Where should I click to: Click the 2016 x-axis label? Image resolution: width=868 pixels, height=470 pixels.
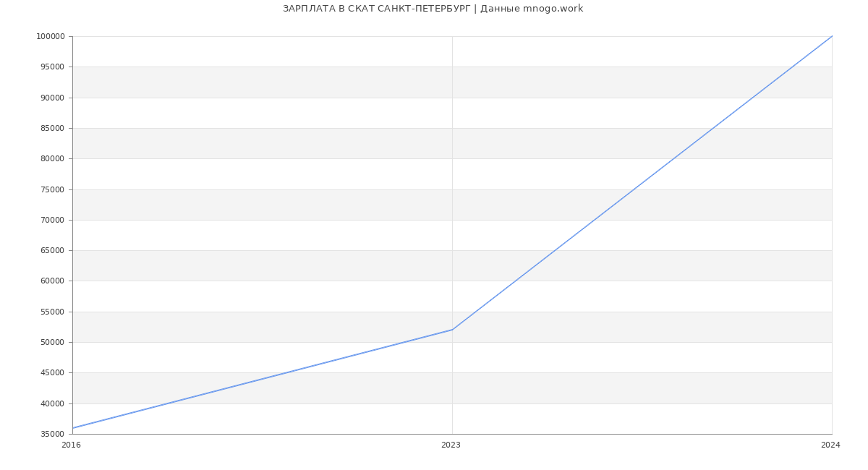(72, 445)
